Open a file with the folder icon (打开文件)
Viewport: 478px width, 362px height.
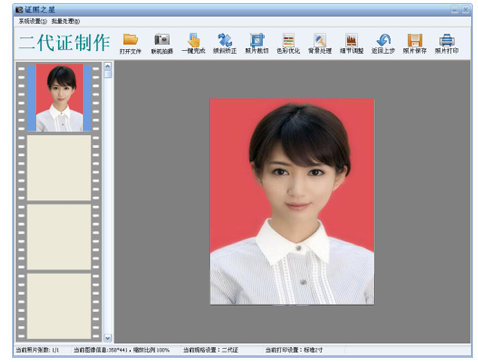pyautogui.click(x=130, y=44)
